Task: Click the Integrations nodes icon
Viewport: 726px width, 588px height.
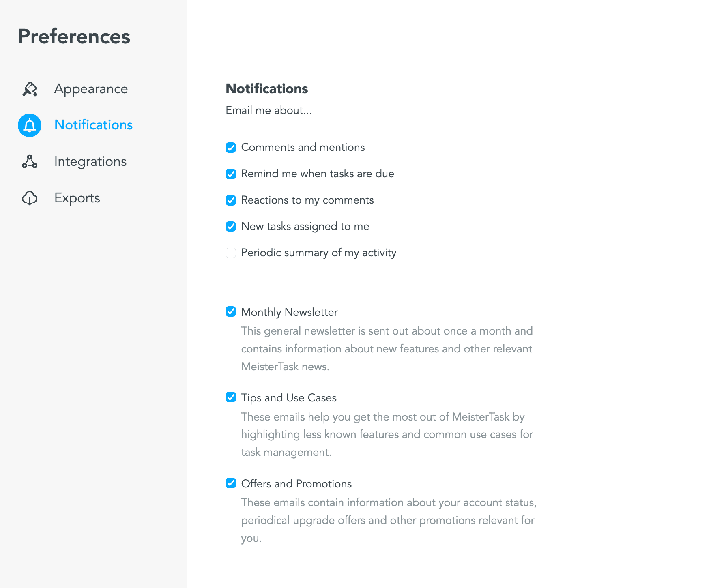Action: 30,161
